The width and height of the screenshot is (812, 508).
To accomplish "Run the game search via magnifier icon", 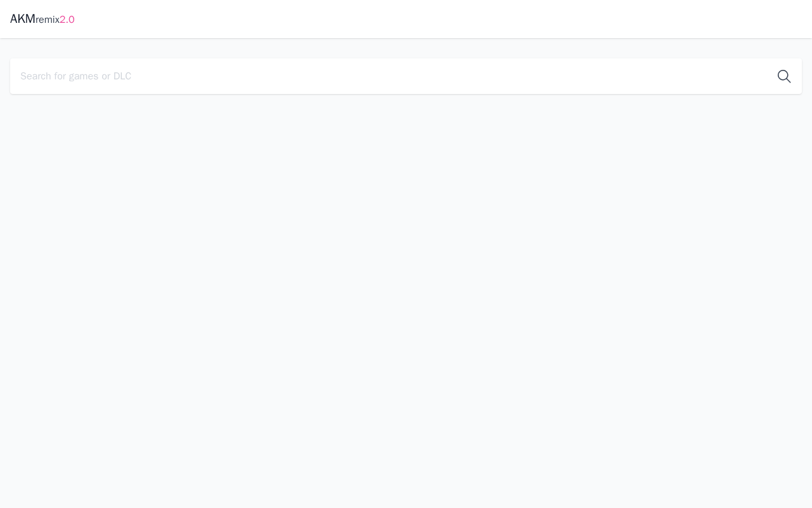I will [x=784, y=76].
